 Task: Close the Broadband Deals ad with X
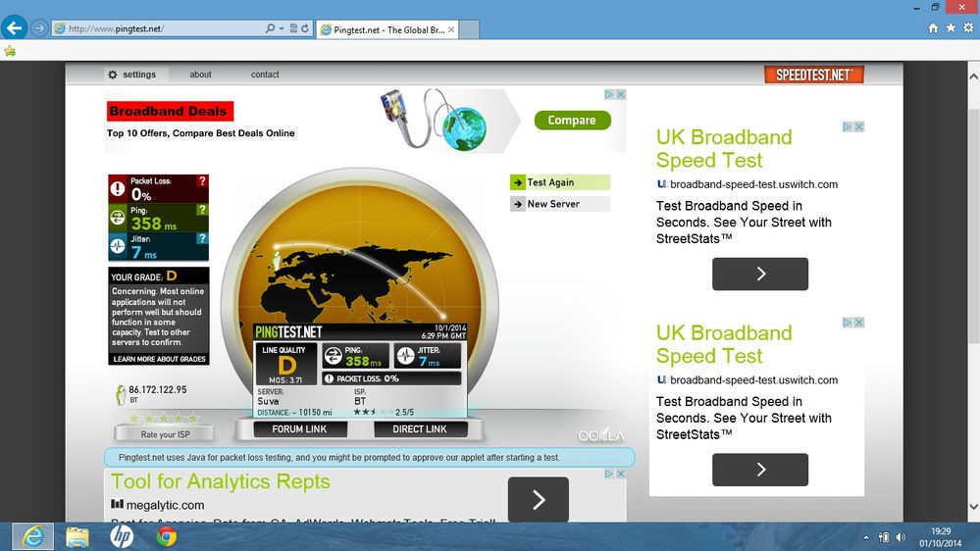(621, 95)
